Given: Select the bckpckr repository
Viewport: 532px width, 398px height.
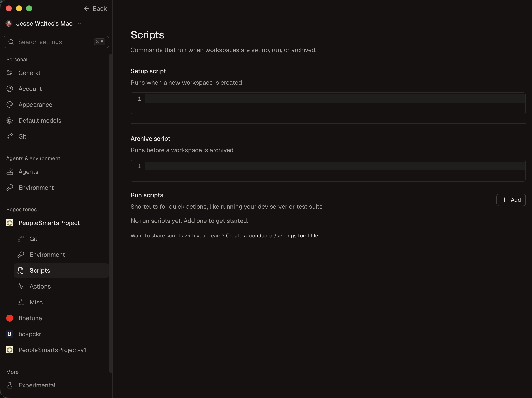Looking at the screenshot, I should point(56,334).
